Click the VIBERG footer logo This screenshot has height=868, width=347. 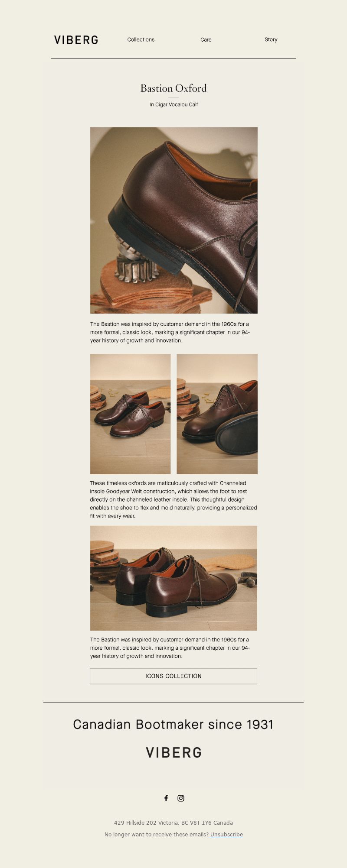coord(173,753)
